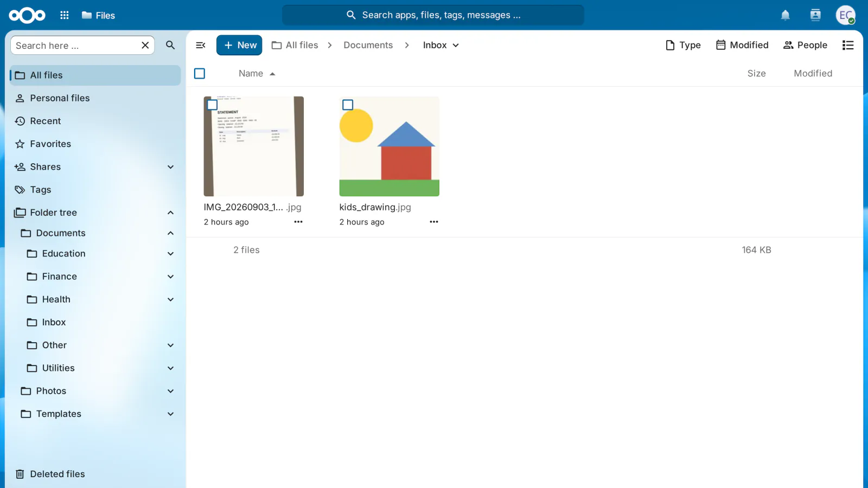Open actions menu for IMG_20260903 file
The height and width of the screenshot is (488, 868).
298,222
